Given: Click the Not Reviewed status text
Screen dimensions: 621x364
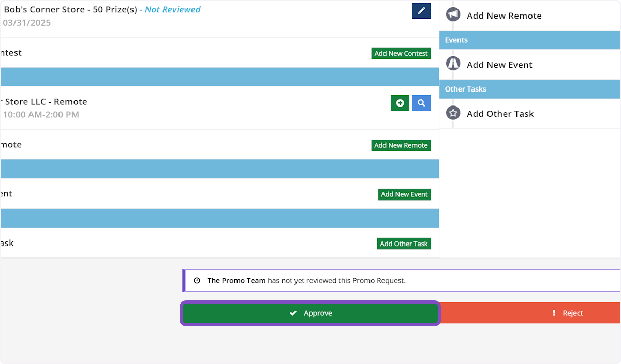Looking at the screenshot, I should pyautogui.click(x=172, y=9).
